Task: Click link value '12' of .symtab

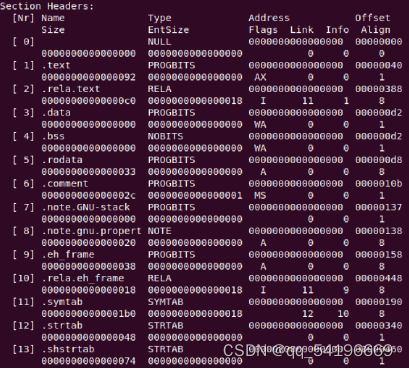Action: pyautogui.click(x=308, y=314)
